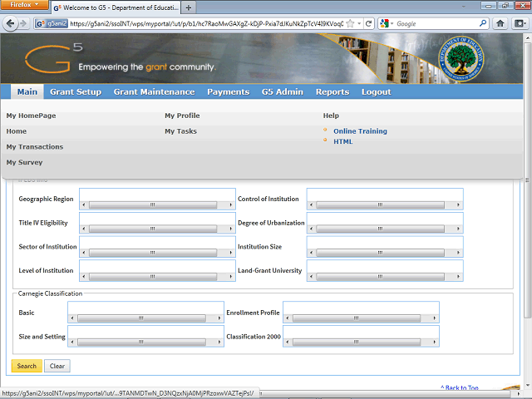
Task: Click the Classification 2000 scrollbar thumb
Action: point(357,342)
